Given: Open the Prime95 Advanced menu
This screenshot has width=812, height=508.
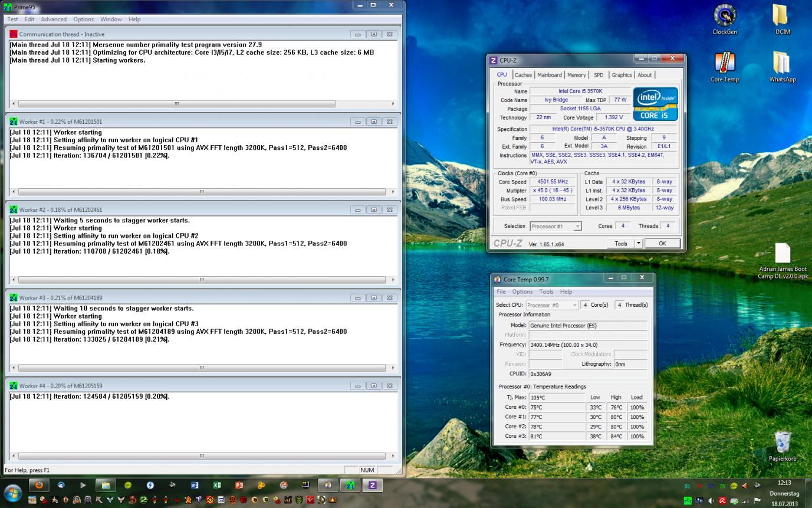Looking at the screenshot, I should point(54,19).
